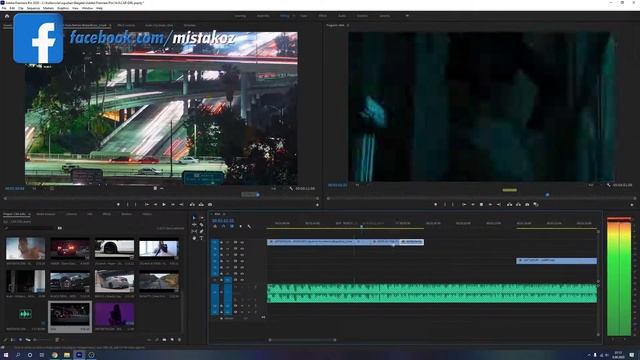This screenshot has width=640, height=360.
Task: Expand the workspace overflow chevron
Action: (407, 16)
